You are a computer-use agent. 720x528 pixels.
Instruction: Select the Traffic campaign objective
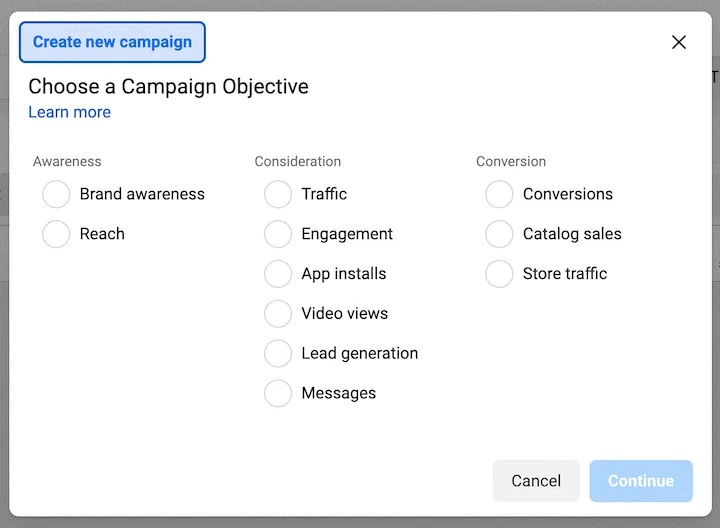coord(278,194)
